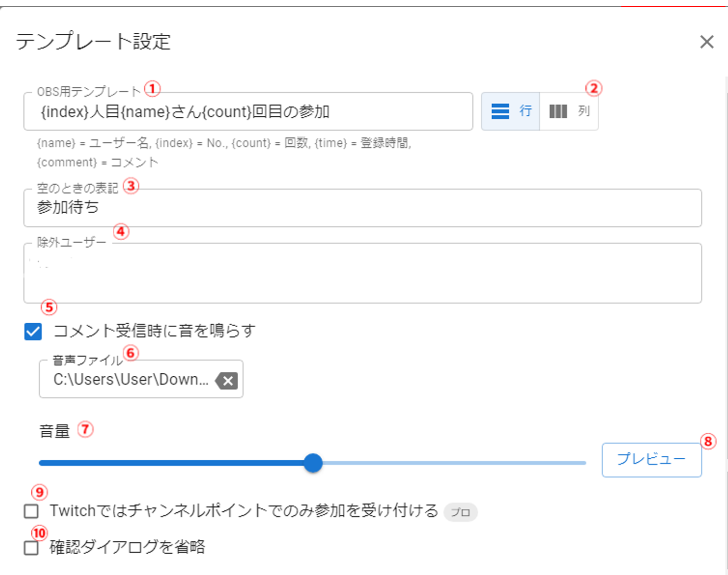Click into the 空のときの表記 field
The height and width of the screenshot is (575, 728).
(362, 208)
